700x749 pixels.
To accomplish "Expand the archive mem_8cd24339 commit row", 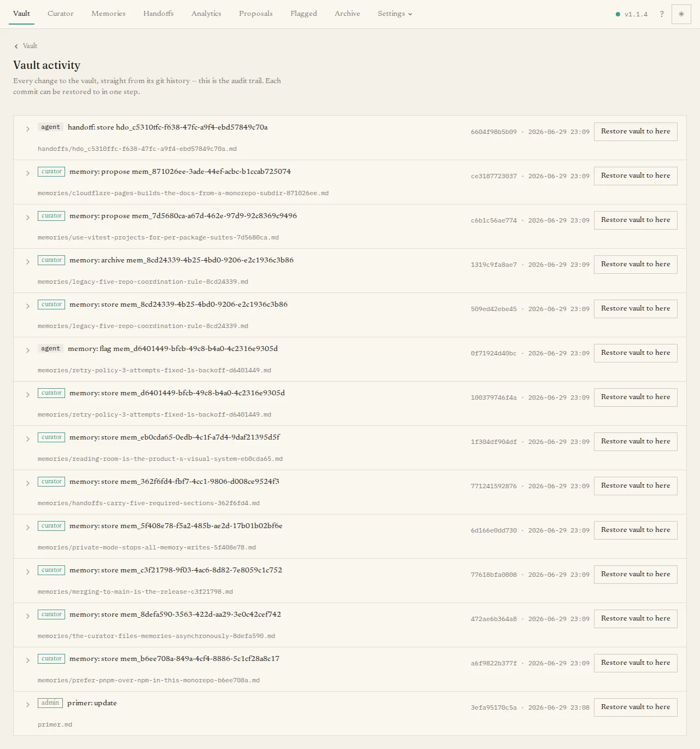I will 27,262.
